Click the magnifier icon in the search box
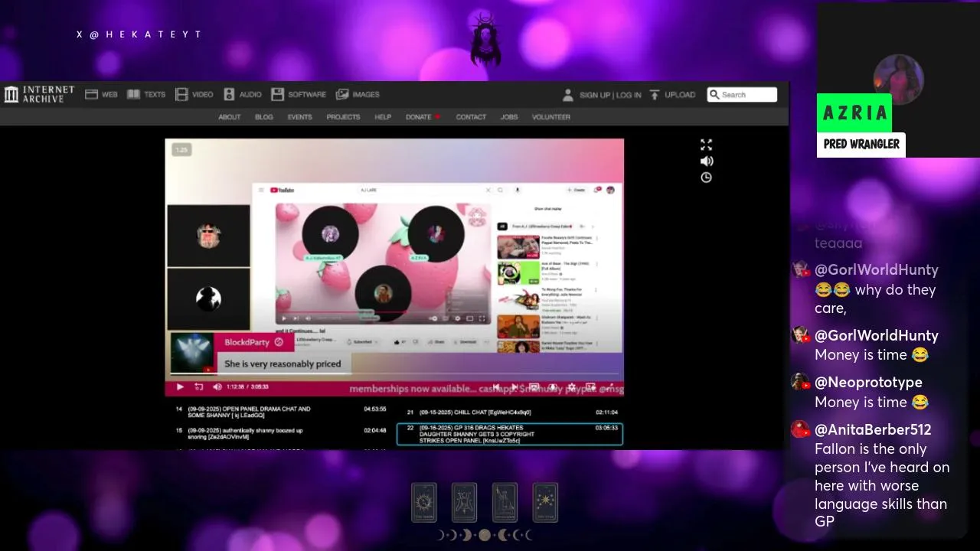Image resolution: width=980 pixels, height=551 pixels. 715,95
